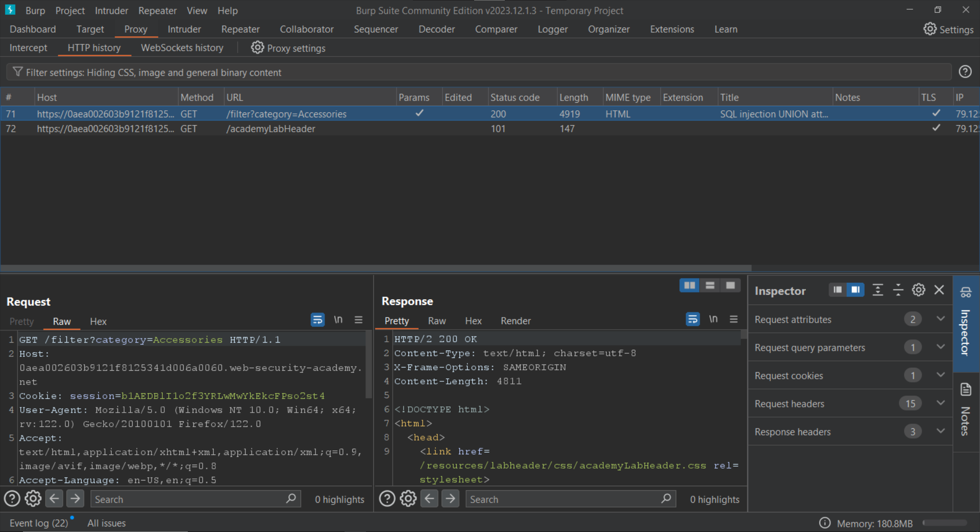Image resolution: width=980 pixels, height=532 pixels.
Task: Click the All issues link
Action: (106, 523)
